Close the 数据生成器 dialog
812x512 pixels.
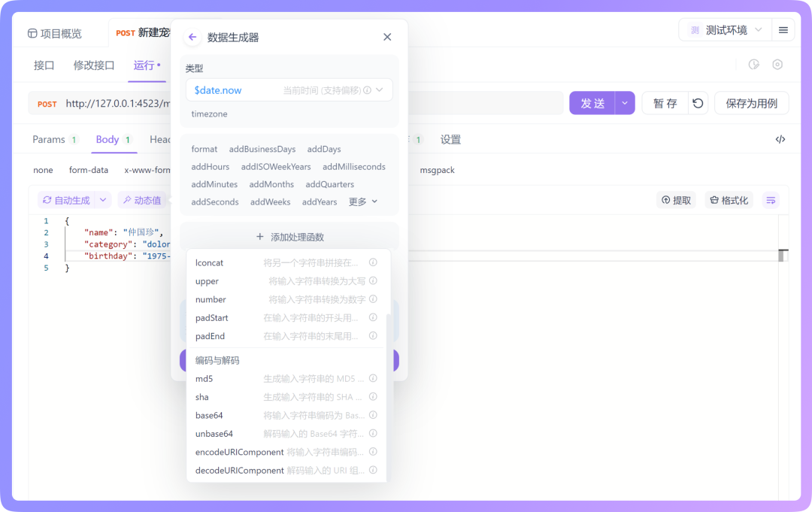pyautogui.click(x=387, y=36)
